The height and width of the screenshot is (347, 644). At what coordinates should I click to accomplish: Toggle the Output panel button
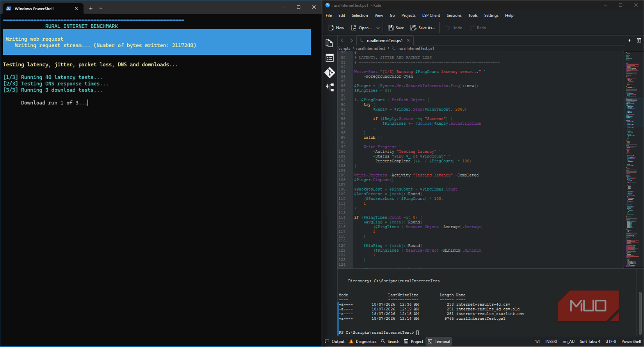(x=335, y=342)
